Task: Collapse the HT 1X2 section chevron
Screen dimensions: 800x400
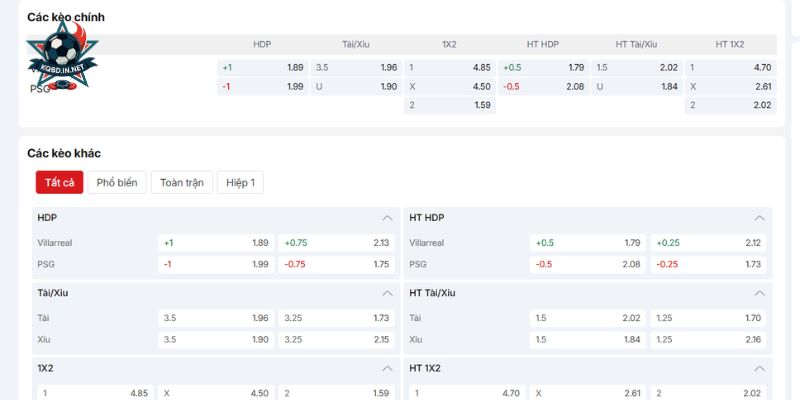Action: 759,368
